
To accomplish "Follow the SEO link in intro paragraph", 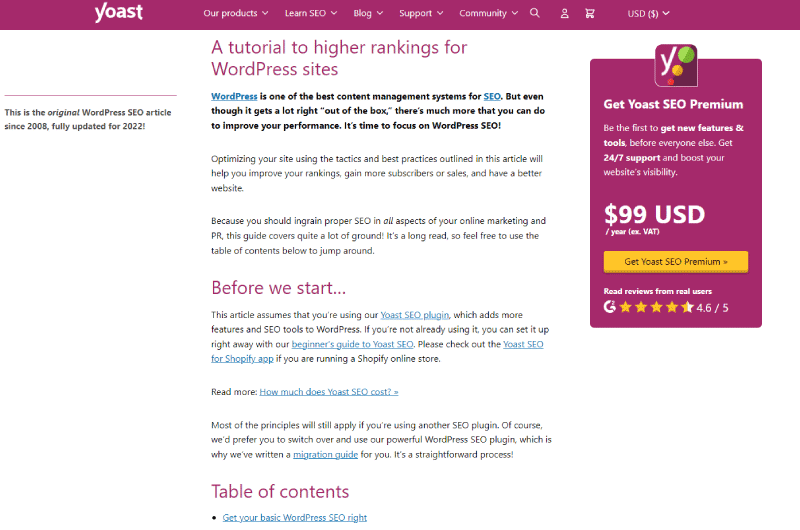I will (x=492, y=96).
